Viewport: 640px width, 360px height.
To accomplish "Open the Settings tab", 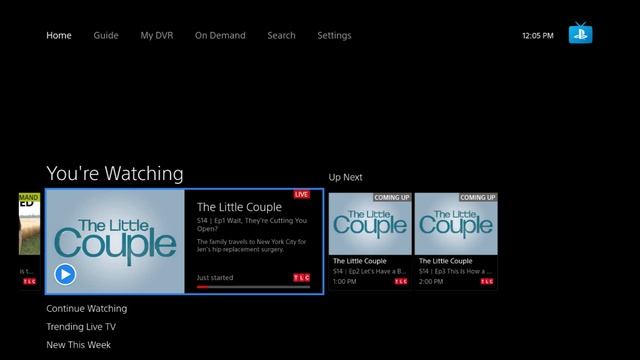I will click(x=334, y=36).
